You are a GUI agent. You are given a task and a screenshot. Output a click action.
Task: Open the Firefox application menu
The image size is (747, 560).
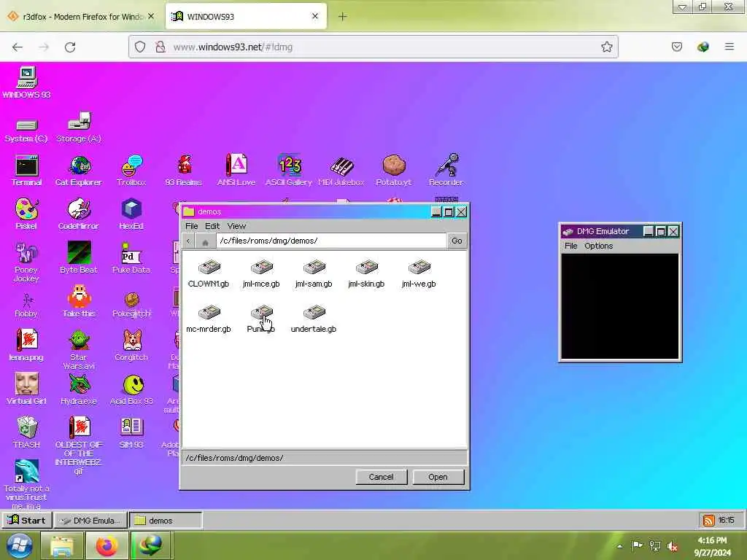point(729,47)
